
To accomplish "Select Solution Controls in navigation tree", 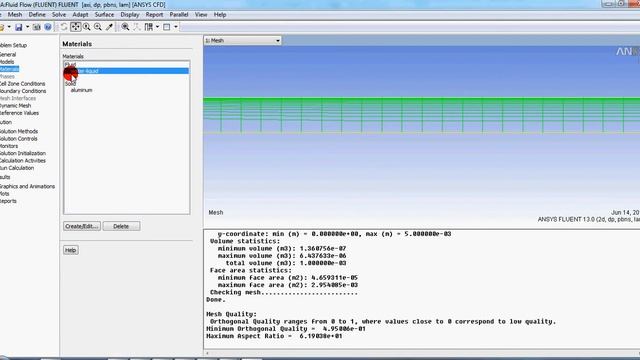I will tap(18, 139).
